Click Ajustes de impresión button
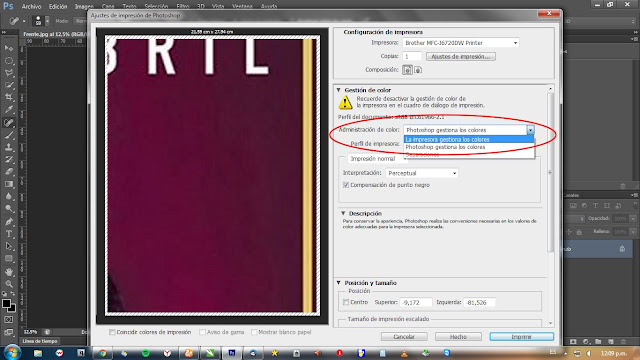Viewport: 640px width, 360px height. click(x=461, y=56)
